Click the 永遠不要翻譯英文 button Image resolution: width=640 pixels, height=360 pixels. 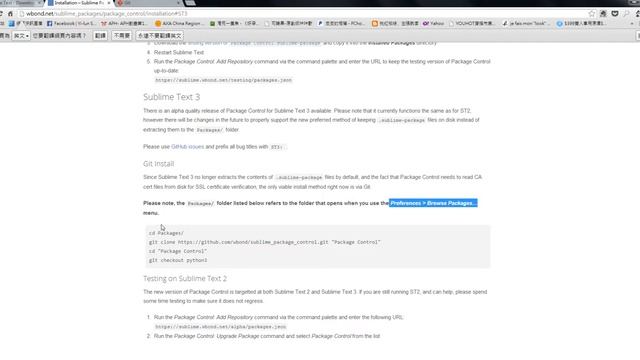click(160, 36)
